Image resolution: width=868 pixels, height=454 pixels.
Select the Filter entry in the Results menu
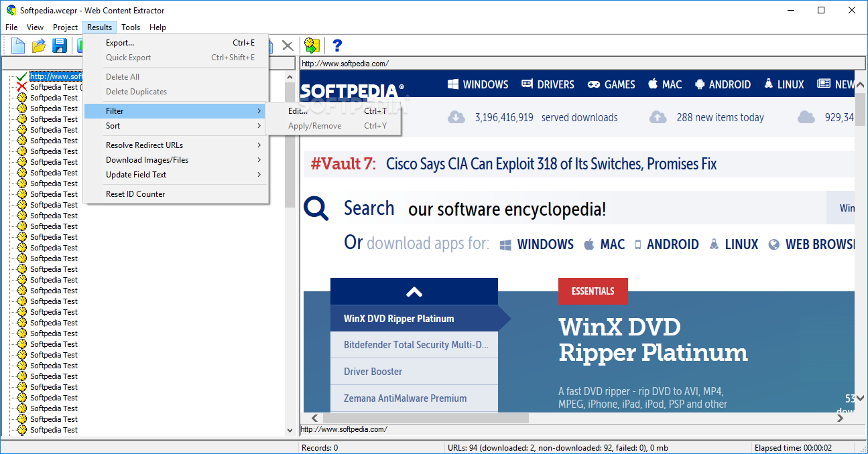176,111
